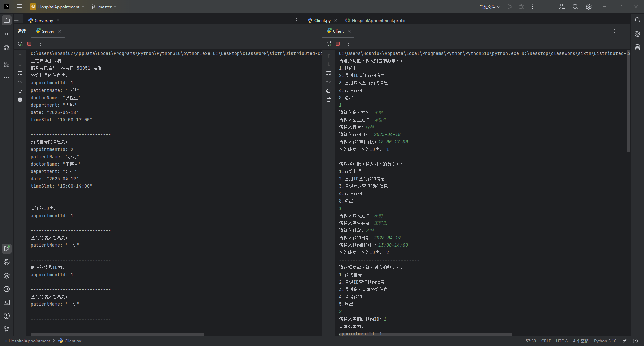Click the 57:39 caret position indicator
The height and width of the screenshot is (346, 644).
[x=531, y=341]
